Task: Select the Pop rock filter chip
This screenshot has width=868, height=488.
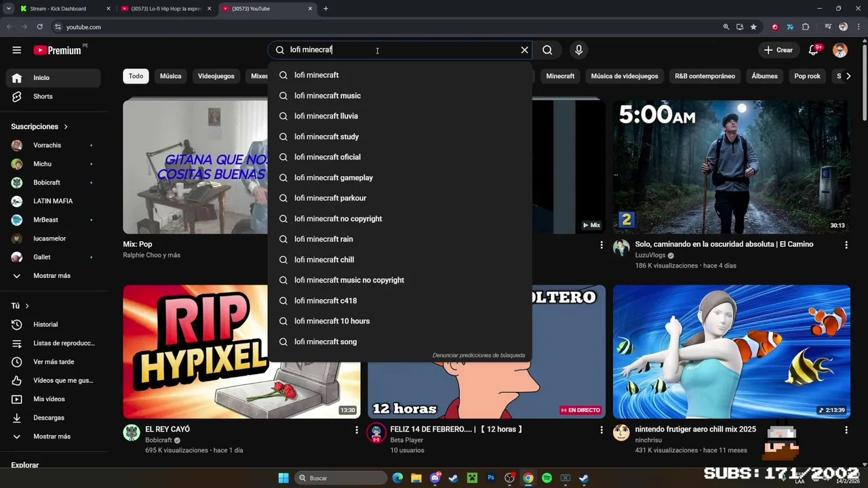Action: tap(807, 76)
